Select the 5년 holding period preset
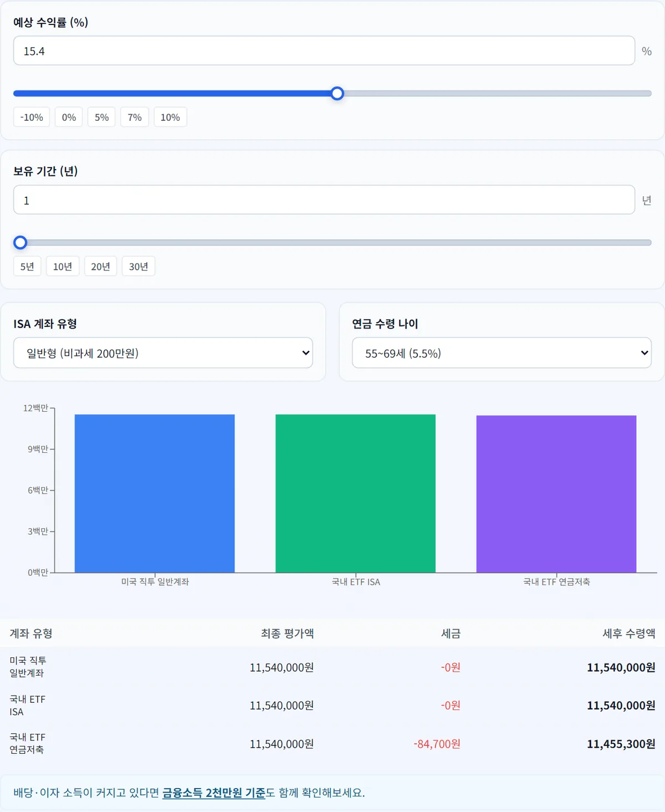This screenshot has height=812, width=665. 27,267
